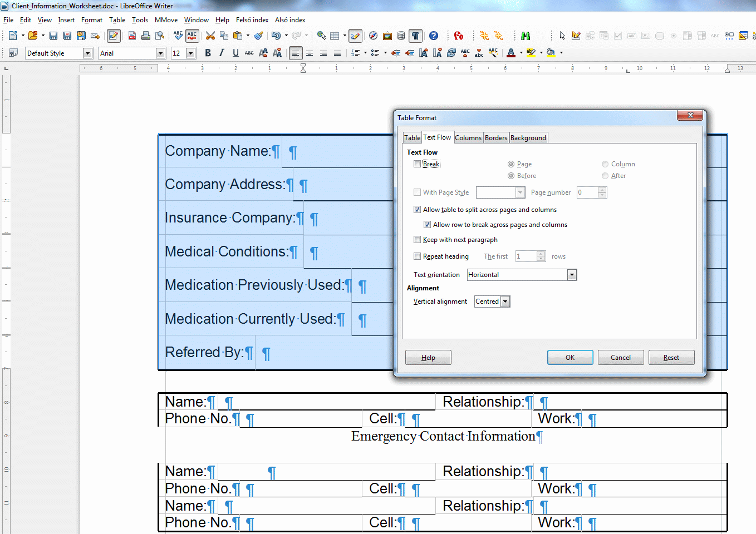Image resolution: width=756 pixels, height=534 pixels.
Task: Toggle numbering on for the paragraph
Action: [x=355, y=53]
